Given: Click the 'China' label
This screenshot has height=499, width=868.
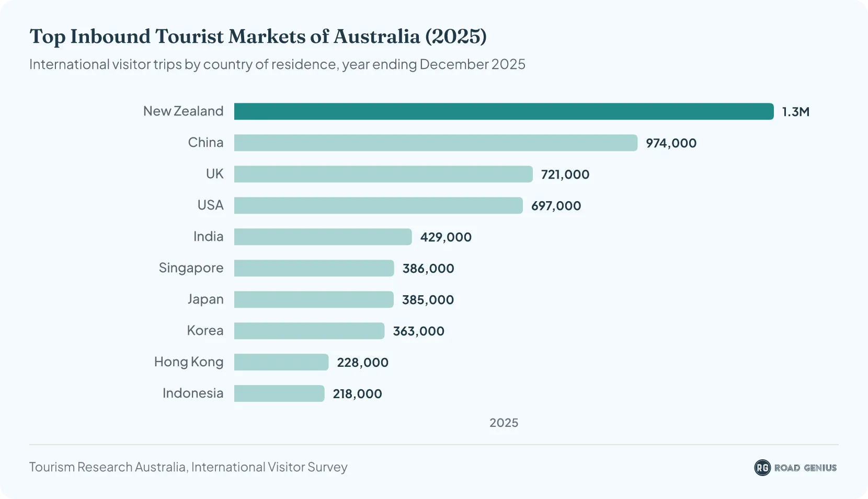Looking at the screenshot, I should 205,143.
